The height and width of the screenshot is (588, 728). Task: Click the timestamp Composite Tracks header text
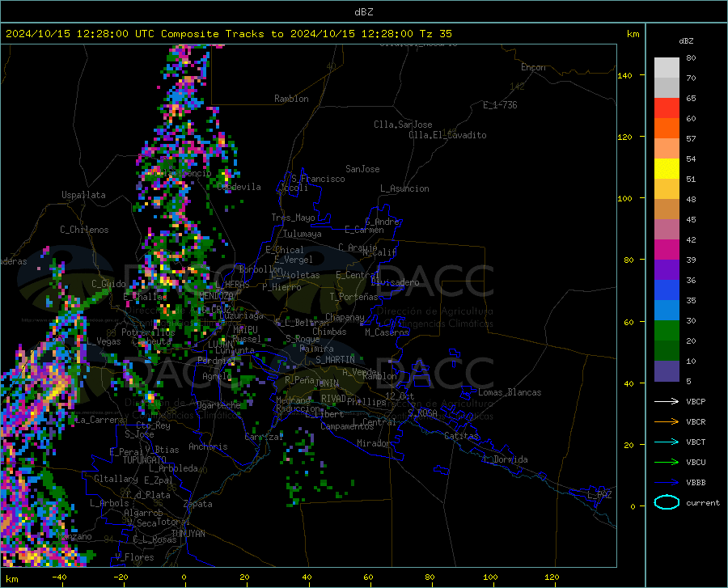click(x=228, y=34)
